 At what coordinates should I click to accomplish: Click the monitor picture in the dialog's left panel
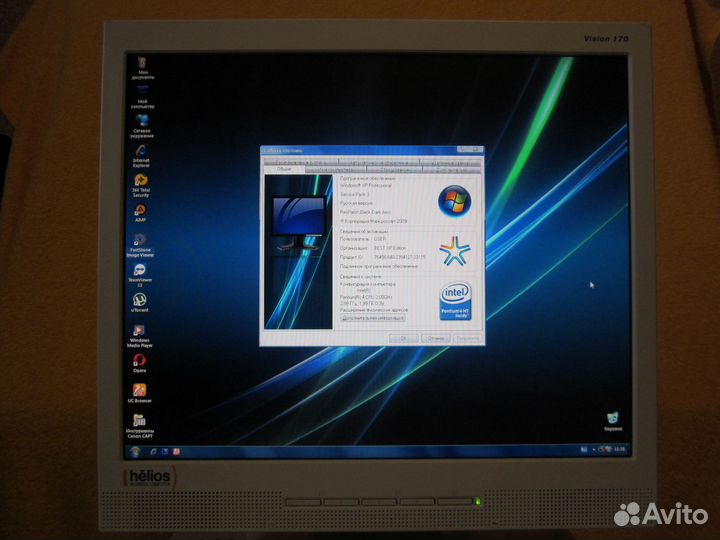coord(298,223)
